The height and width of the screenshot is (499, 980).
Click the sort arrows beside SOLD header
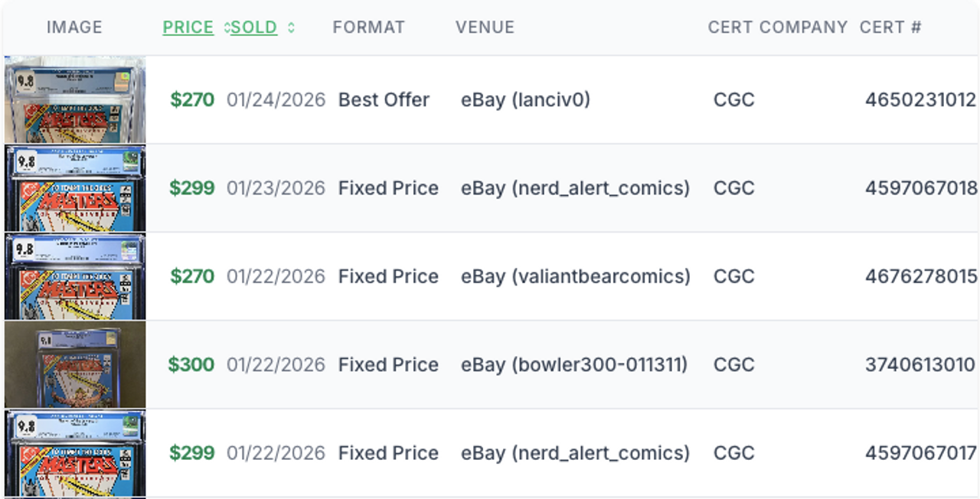[x=291, y=28]
